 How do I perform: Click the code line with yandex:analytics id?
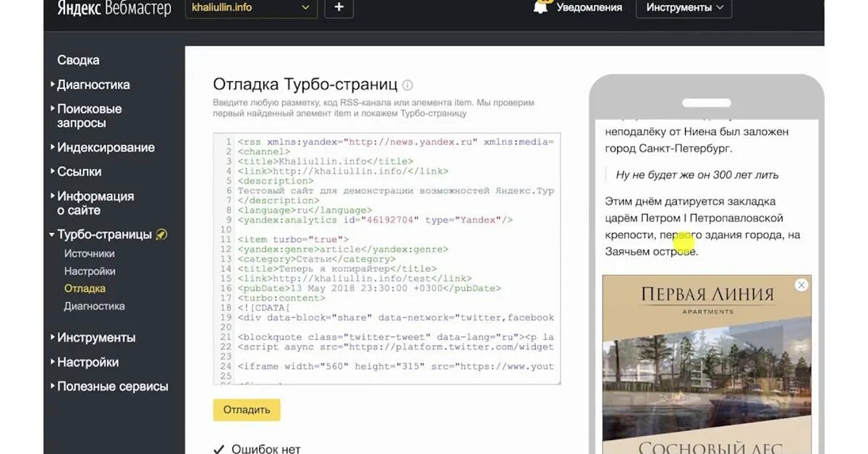tap(375, 220)
